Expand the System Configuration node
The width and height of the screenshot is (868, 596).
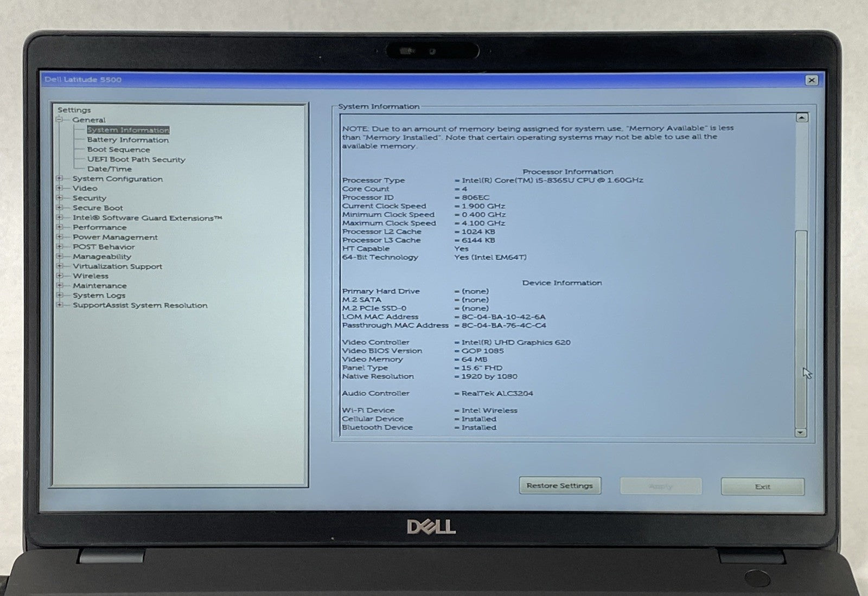[x=60, y=178]
